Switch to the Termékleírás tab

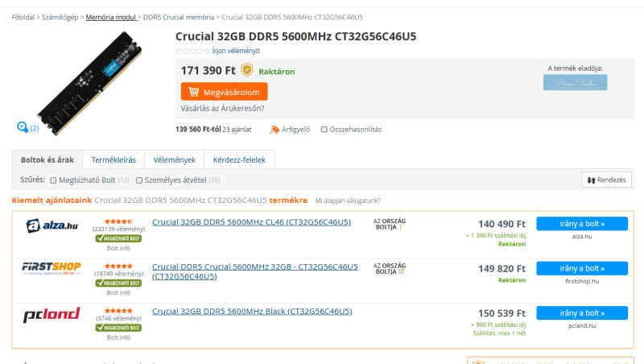[114, 159]
